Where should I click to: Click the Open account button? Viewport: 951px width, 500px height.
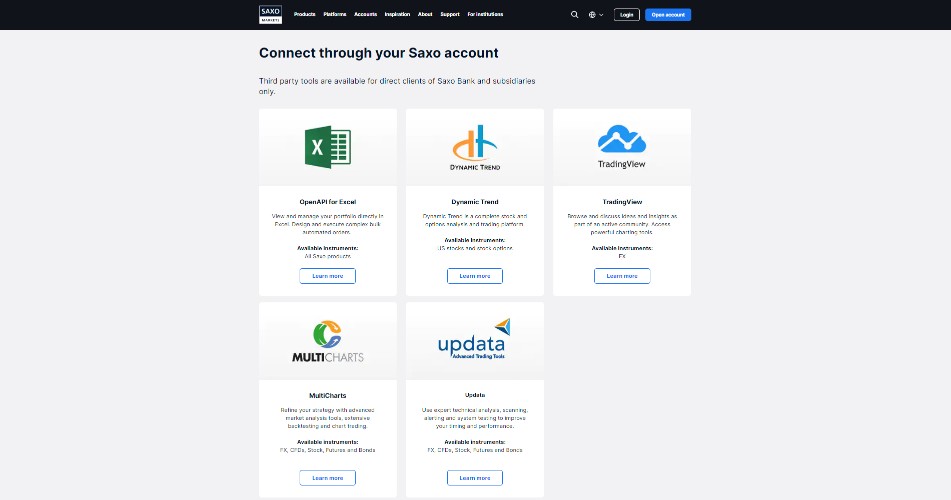(x=668, y=15)
